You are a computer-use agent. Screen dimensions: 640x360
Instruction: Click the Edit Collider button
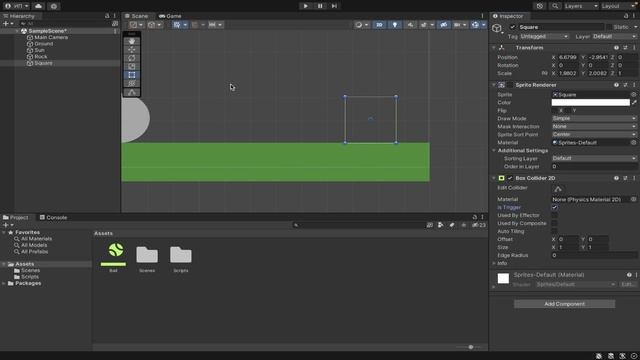[558, 189]
